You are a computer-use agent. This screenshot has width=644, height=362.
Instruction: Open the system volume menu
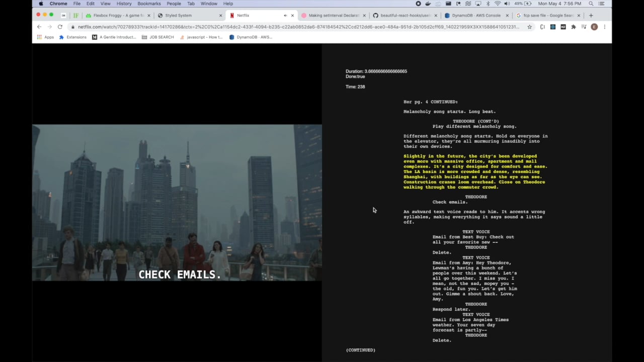point(507,4)
